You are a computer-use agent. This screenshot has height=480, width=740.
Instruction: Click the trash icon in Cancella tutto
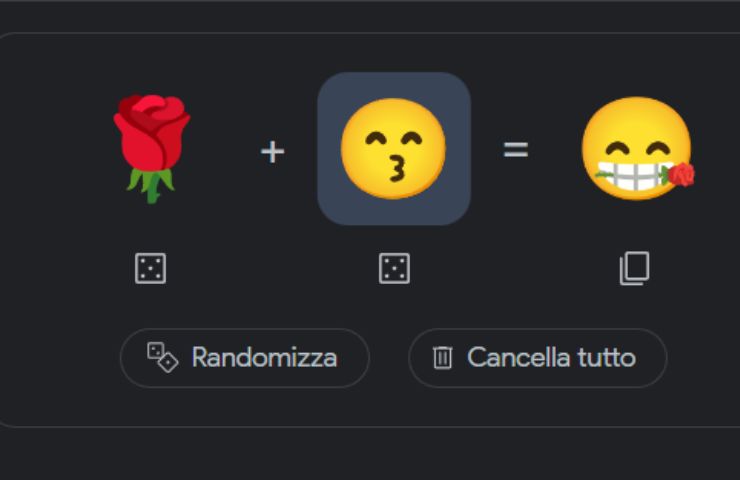coord(443,358)
